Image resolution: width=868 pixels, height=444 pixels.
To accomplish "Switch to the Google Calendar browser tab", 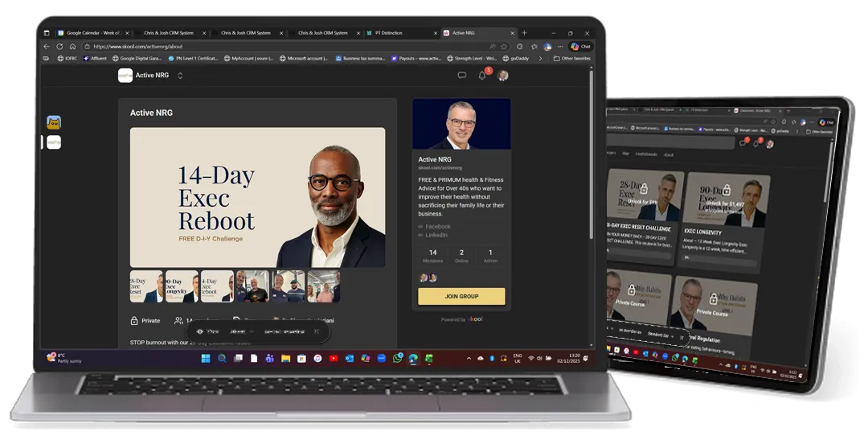I will [94, 33].
